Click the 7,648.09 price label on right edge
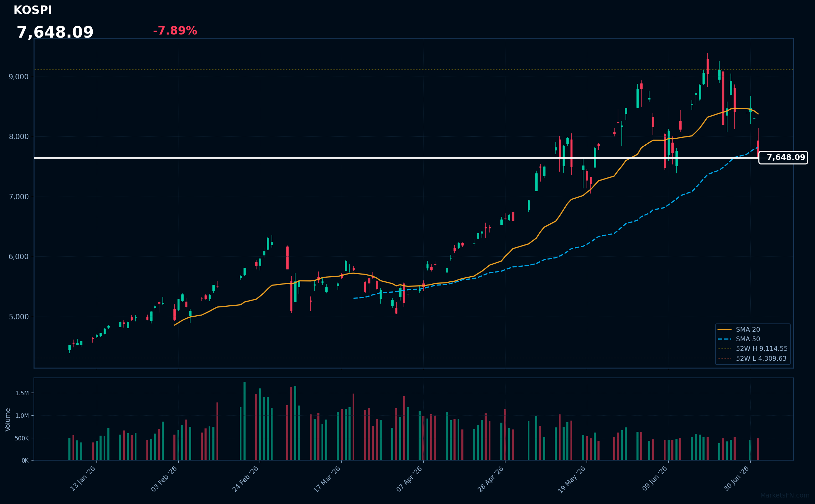 (x=783, y=158)
